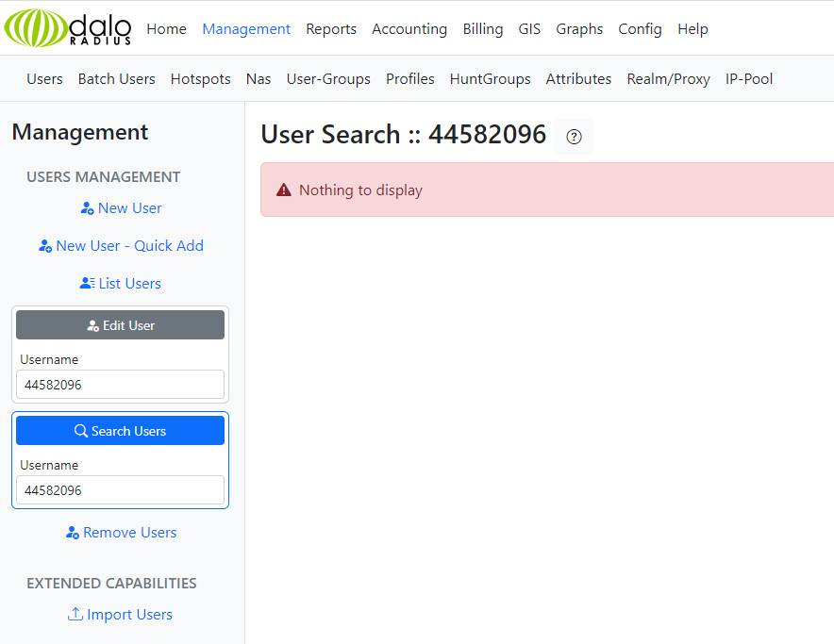The height and width of the screenshot is (644, 834).
Task: Open the New User link
Action: click(121, 208)
